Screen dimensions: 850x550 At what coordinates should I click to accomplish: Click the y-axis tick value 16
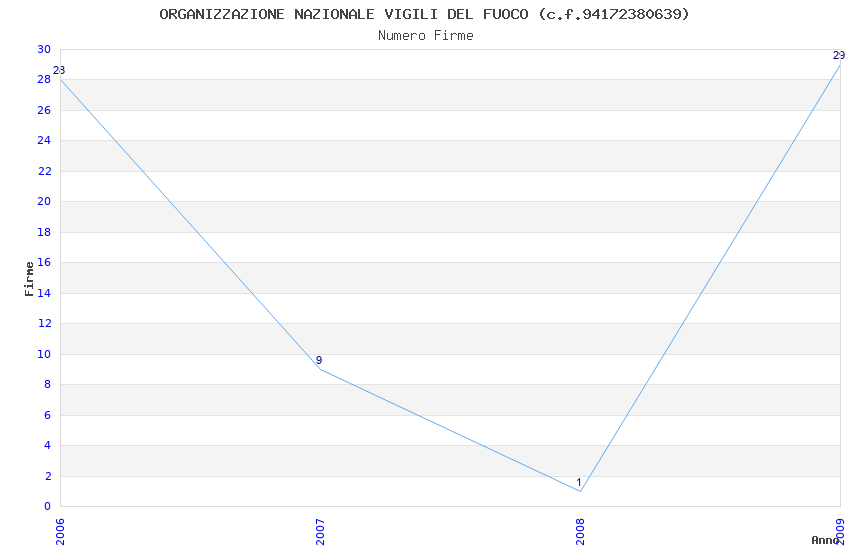pos(44,263)
